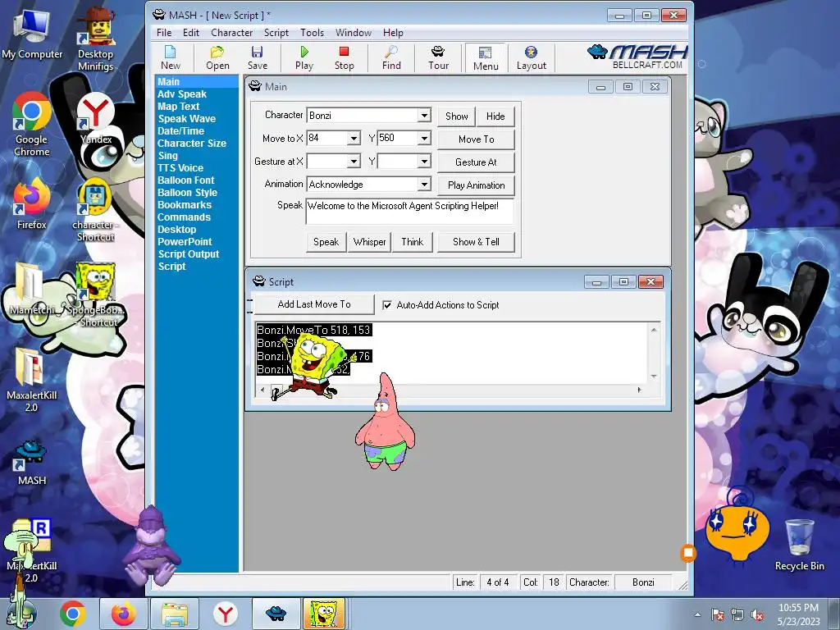Viewport: 840px width, 630px height.
Task: Open the file explorer taskbar icon
Action: click(175, 614)
